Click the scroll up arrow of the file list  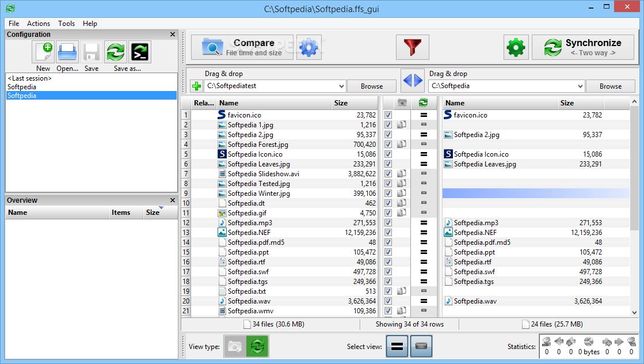634,101
